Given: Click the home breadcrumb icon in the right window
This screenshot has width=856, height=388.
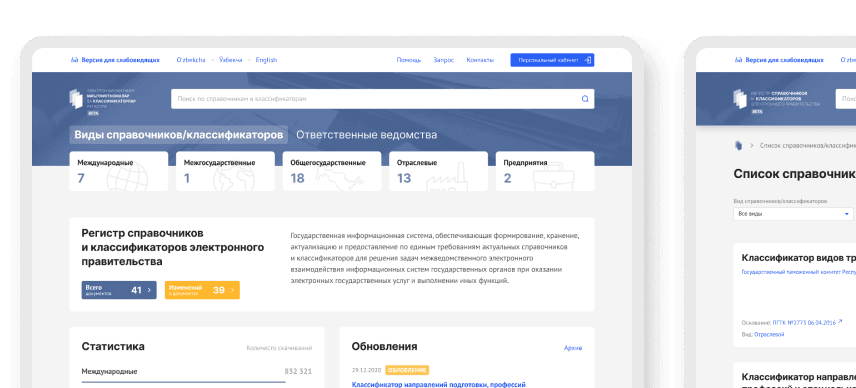Looking at the screenshot, I should click(x=738, y=145).
